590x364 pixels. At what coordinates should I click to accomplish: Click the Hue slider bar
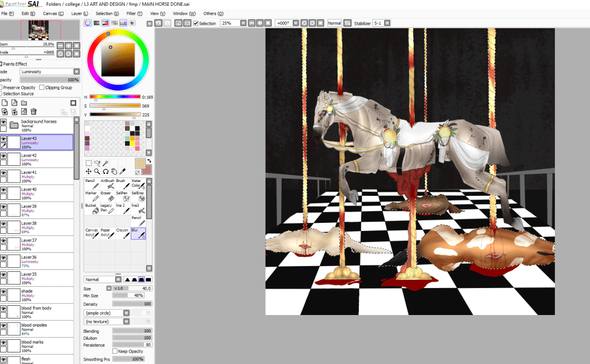[115, 97]
